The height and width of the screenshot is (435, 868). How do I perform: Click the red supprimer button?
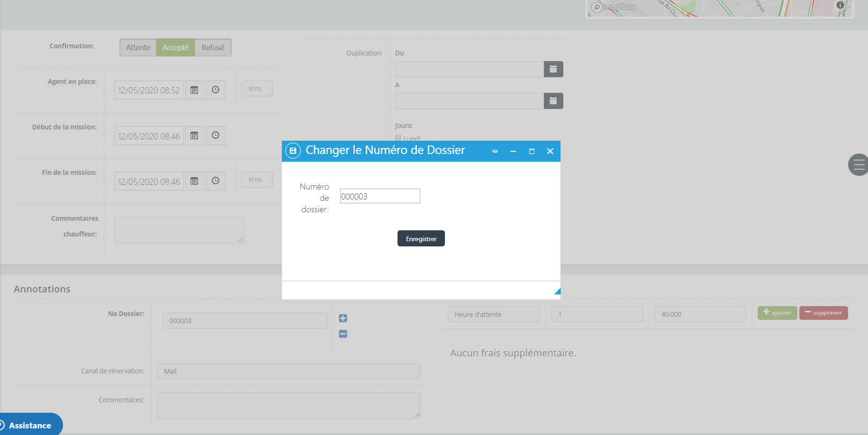coord(823,313)
